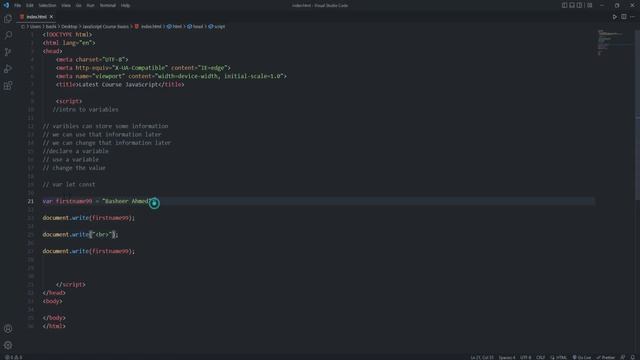Click the "// use a variable" comment
Image resolution: width=640 pixels, height=360 pixels.
click(71, 160)
